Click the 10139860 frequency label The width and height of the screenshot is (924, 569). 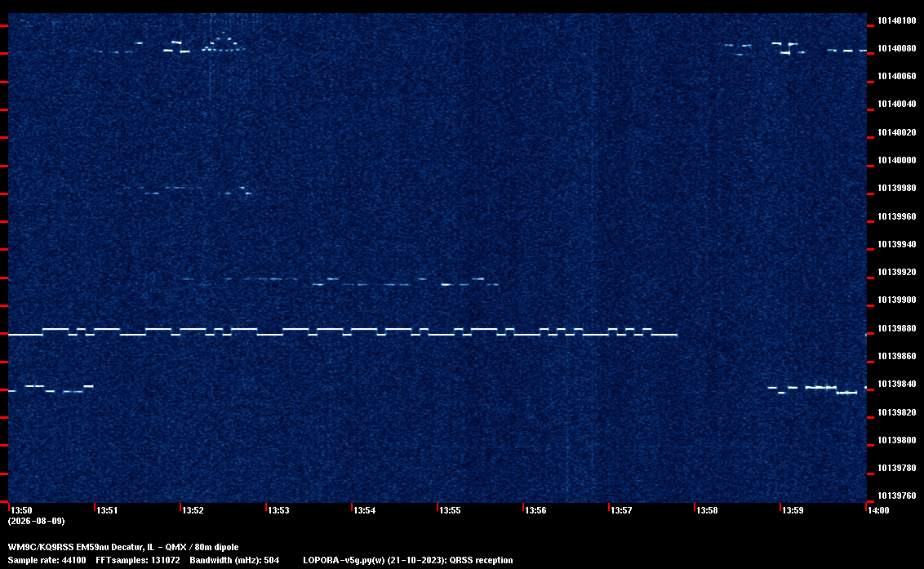897,356
